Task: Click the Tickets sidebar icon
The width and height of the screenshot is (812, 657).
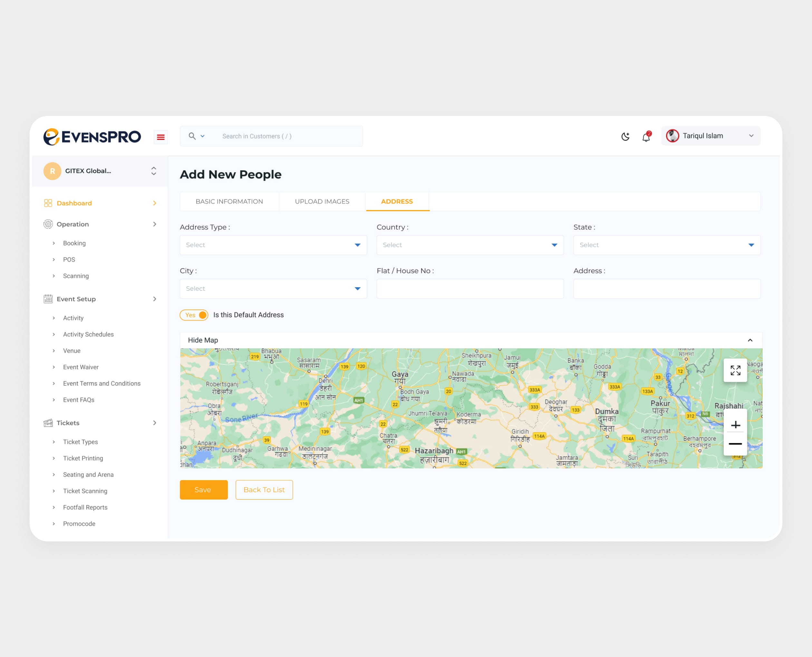Action: pyautogui.click(x=48, y=423)
